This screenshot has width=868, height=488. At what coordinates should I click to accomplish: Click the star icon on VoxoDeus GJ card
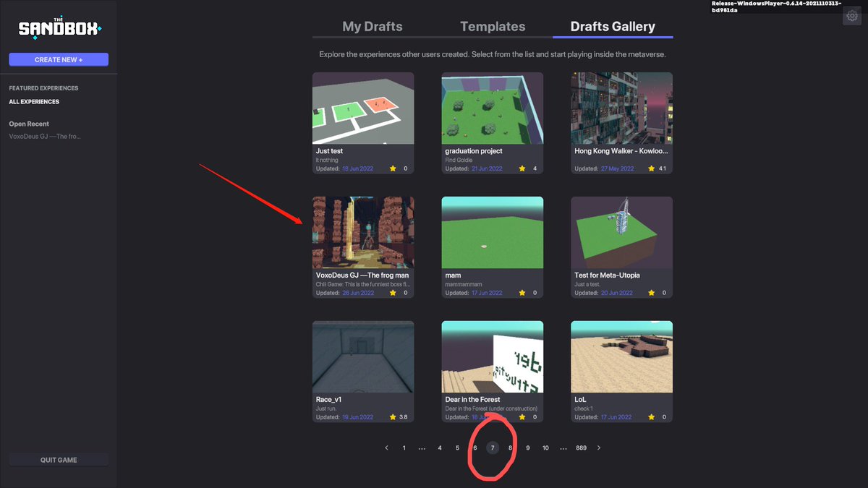coord(393,293)
